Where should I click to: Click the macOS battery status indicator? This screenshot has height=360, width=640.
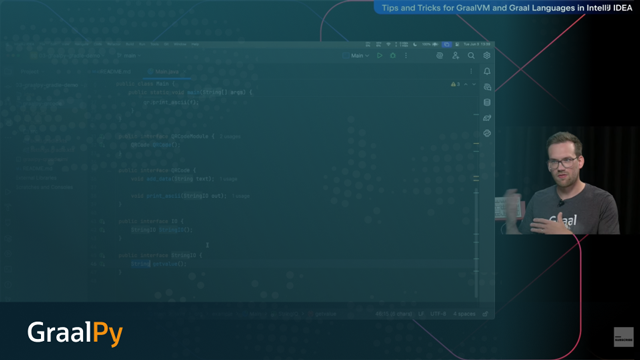point(430,44)
